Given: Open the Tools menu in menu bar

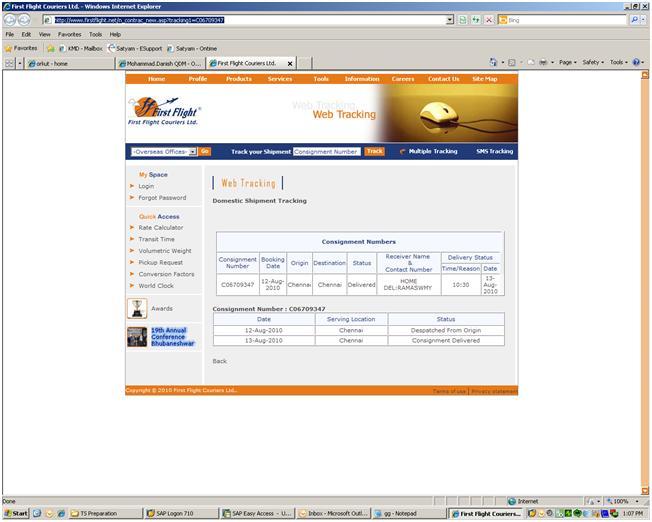Looking at the screenshot, I should 95,35.
